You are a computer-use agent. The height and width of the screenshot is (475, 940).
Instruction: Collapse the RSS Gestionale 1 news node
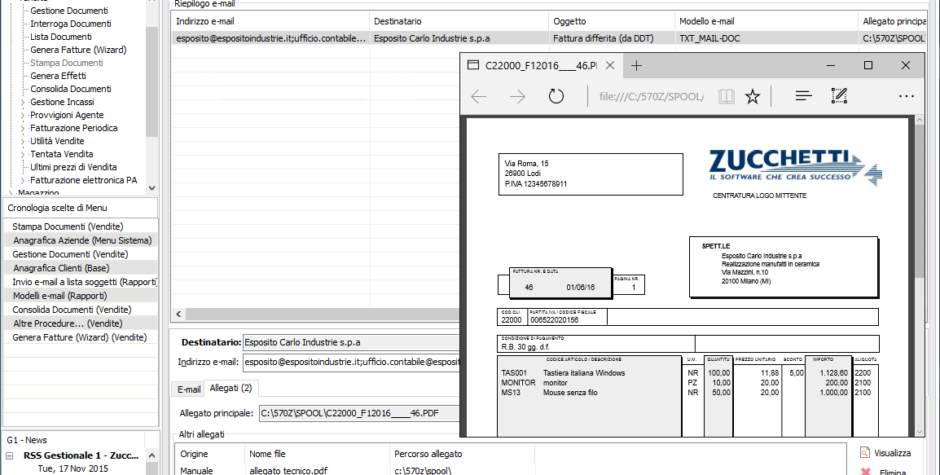click(10, 456)
